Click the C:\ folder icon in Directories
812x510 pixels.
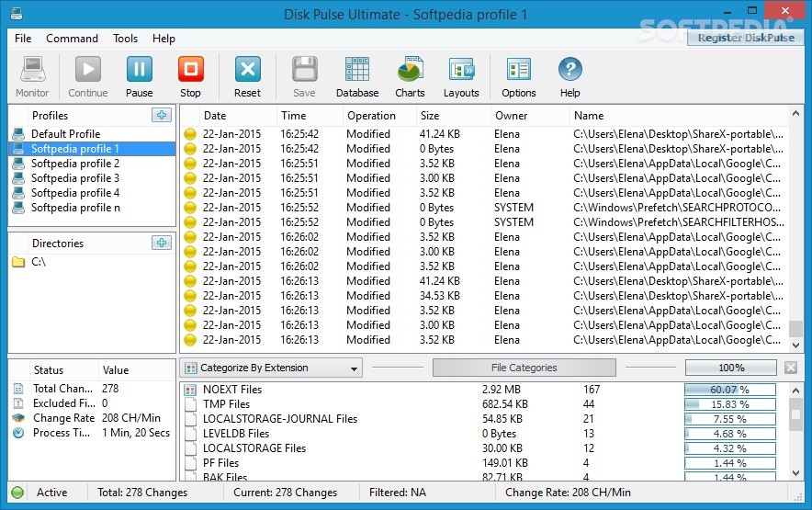click(18, 262)
